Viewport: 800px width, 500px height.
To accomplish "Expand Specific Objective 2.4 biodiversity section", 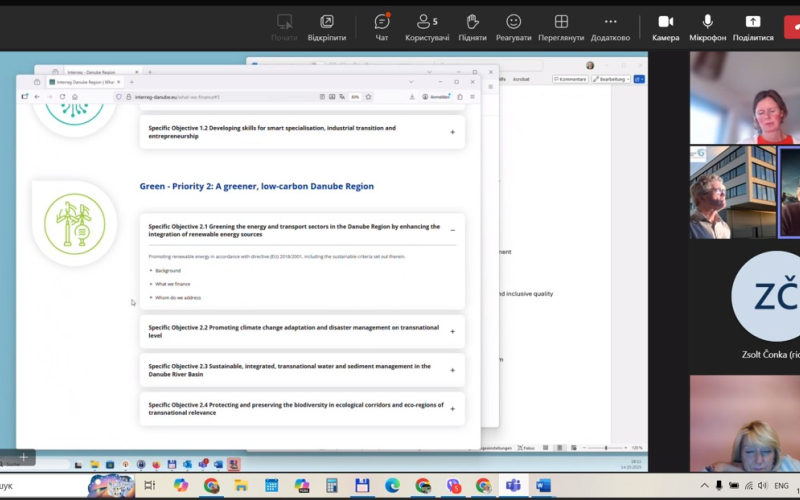I will click(x=452, y=408).
